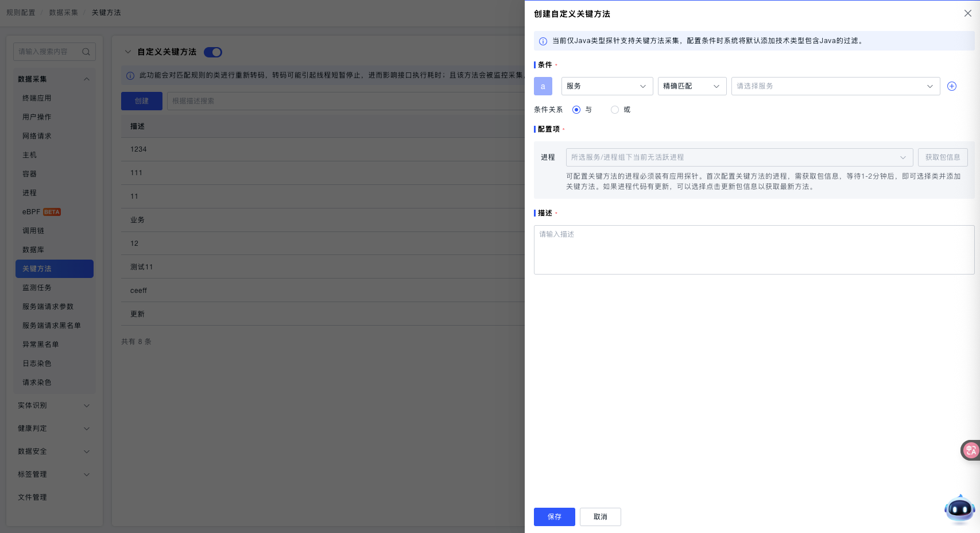Open the robot assistant chat icon
The width and height of the screenshot is (980, 533).
tap(959, 509)
